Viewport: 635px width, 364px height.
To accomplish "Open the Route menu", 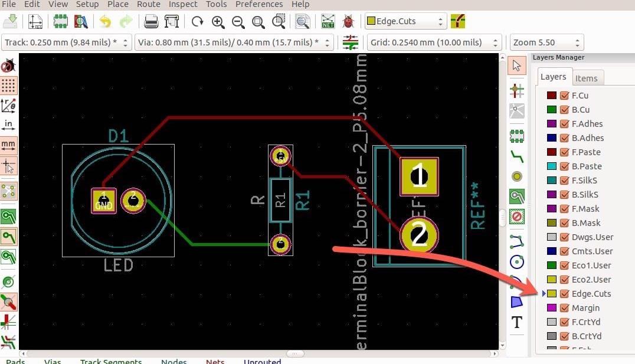I will tap(149, 4).
